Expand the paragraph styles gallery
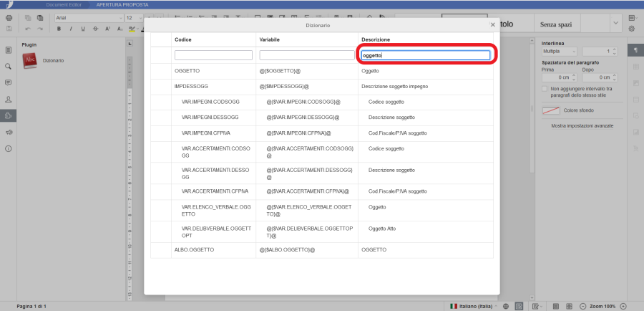 point(615,24)
